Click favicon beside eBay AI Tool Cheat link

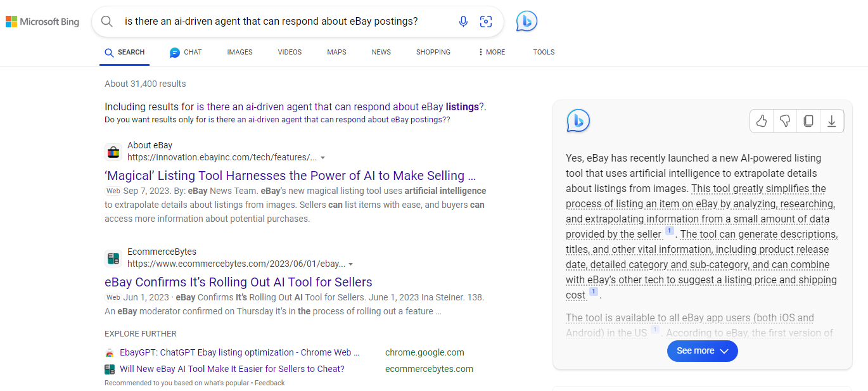110,369
